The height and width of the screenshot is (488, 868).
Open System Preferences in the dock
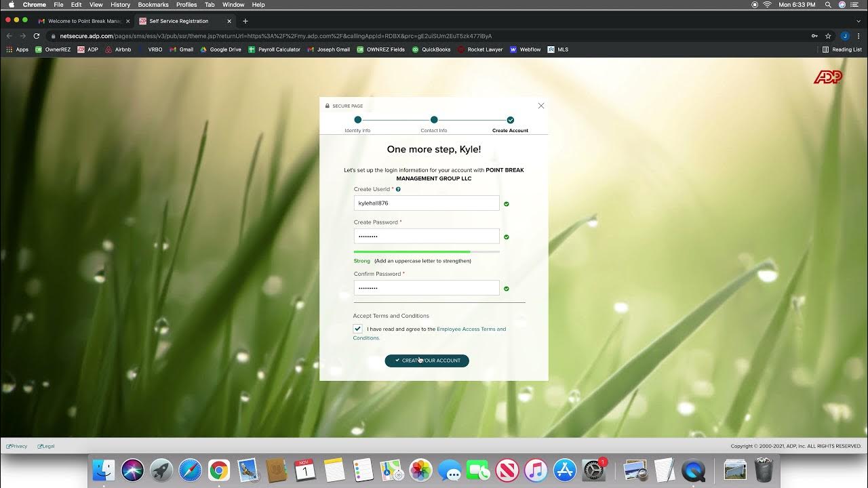[x=593, y=470]
